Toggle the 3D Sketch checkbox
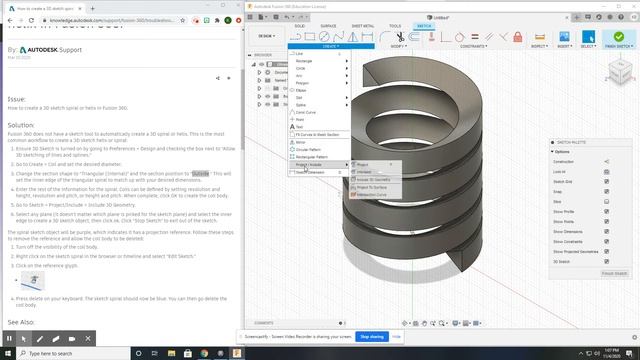The image size is (640, 360). point(607,262)
